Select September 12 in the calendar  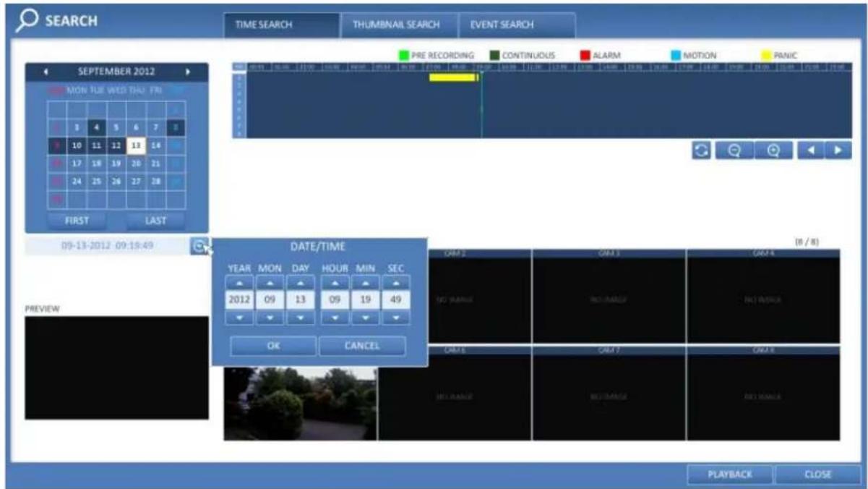[x=116, y=145]
